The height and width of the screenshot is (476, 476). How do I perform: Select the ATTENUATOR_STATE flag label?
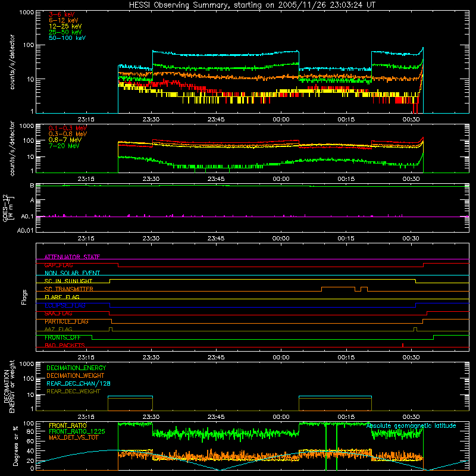(72, 257)
